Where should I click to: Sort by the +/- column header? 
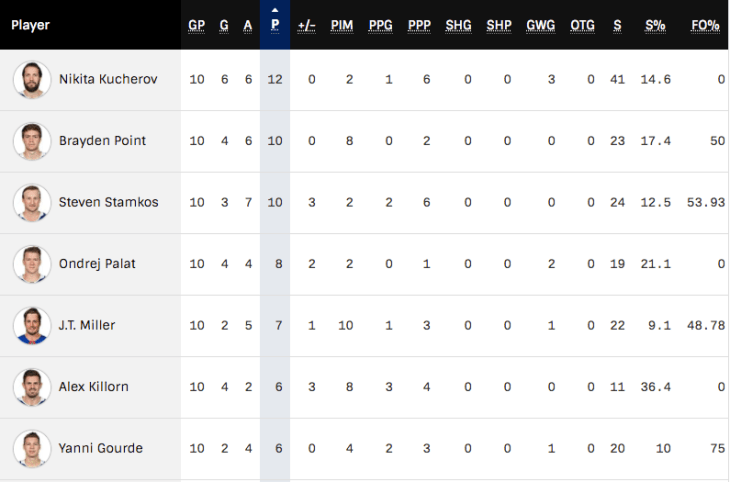307,25
